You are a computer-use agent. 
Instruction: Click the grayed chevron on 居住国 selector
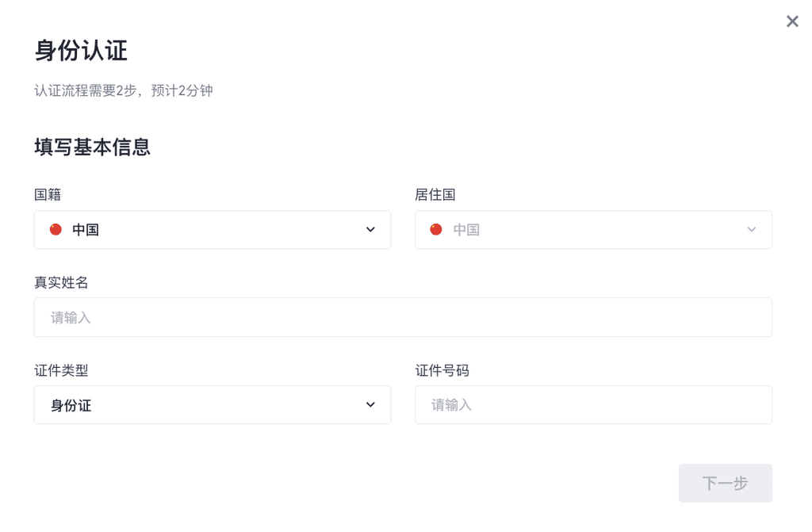coord(751,229)
